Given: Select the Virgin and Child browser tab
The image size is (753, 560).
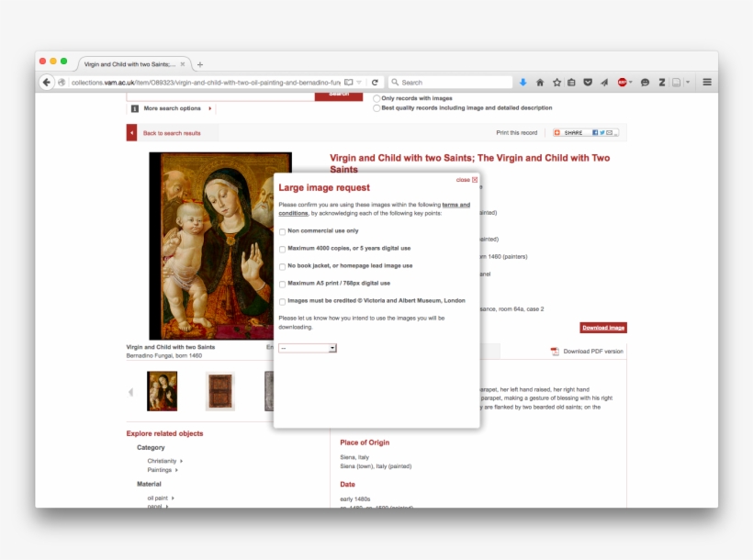Looking at the screenshot, I should [x=134, y=64].
